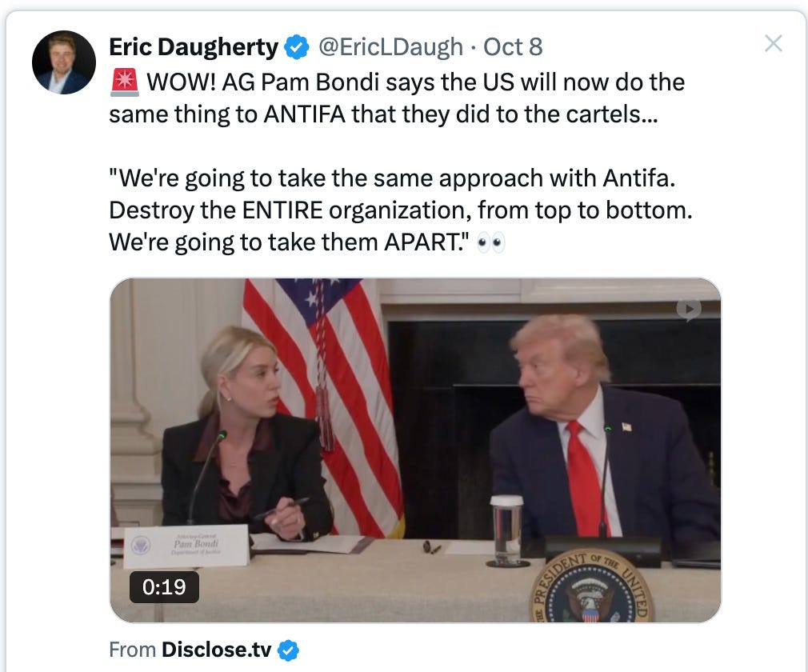The image size is (808, 672).
Task: Click the tweet sentence starting with WOW!
Action: point(398,98)
